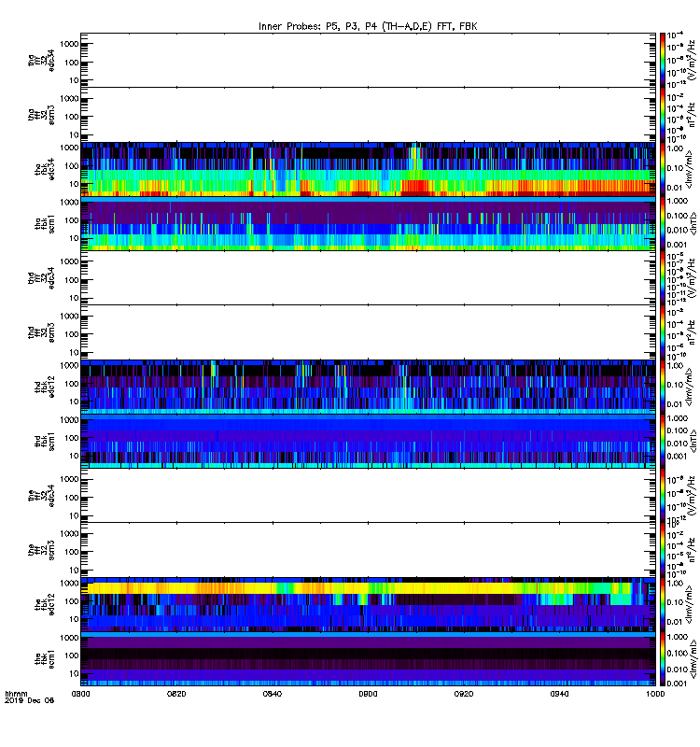Click the 'nT²/Hz' unit label of thd fff scm3

click(x=693, y=332)
